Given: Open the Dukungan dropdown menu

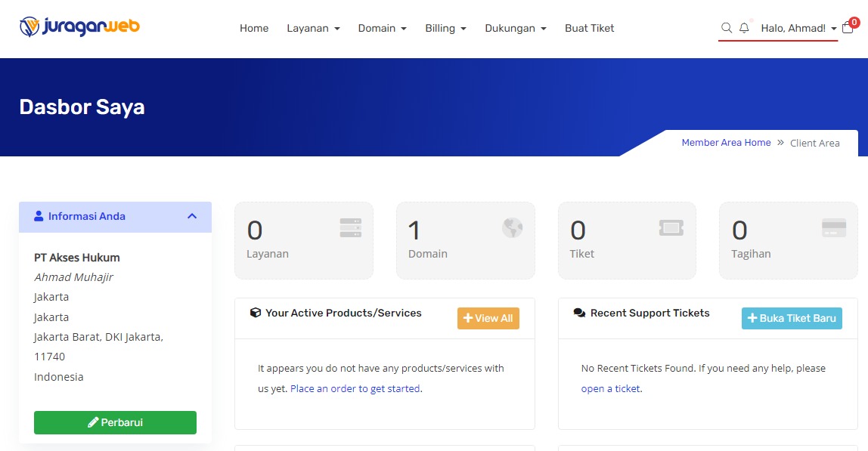Looking at the screenshot, I should pyautogui.click(x=515, y=29).
